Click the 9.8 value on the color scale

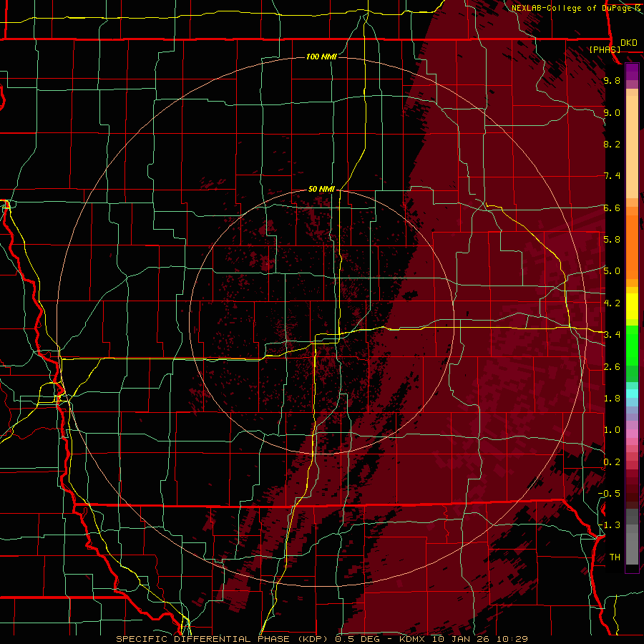coord(612,81)
